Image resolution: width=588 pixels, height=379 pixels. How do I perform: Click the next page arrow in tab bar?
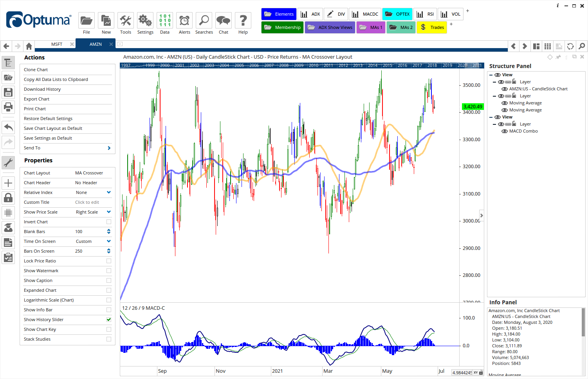pos(525,46)
